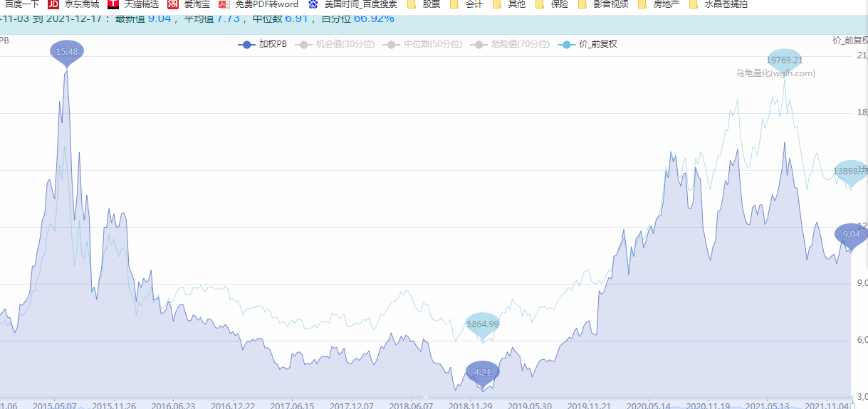
Task: Click the 2017.06.15 date axis label
Action: [292, 405]
